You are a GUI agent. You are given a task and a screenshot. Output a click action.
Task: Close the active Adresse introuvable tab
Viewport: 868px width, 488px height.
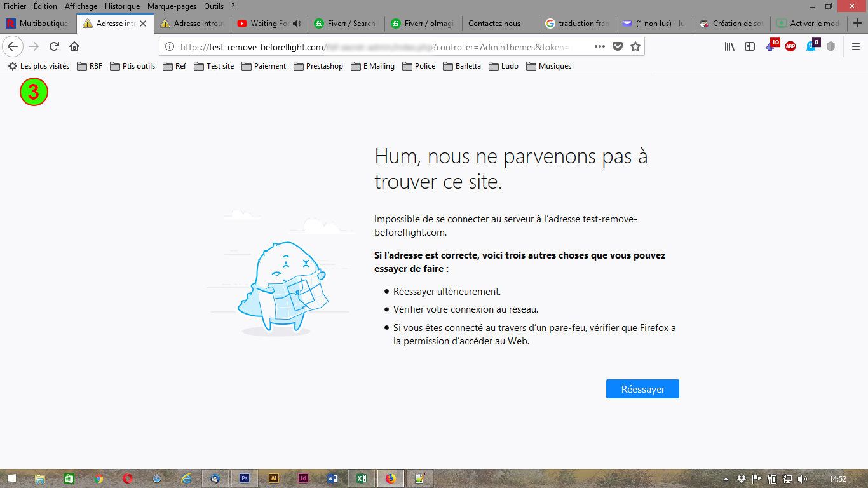coord(144,24)
